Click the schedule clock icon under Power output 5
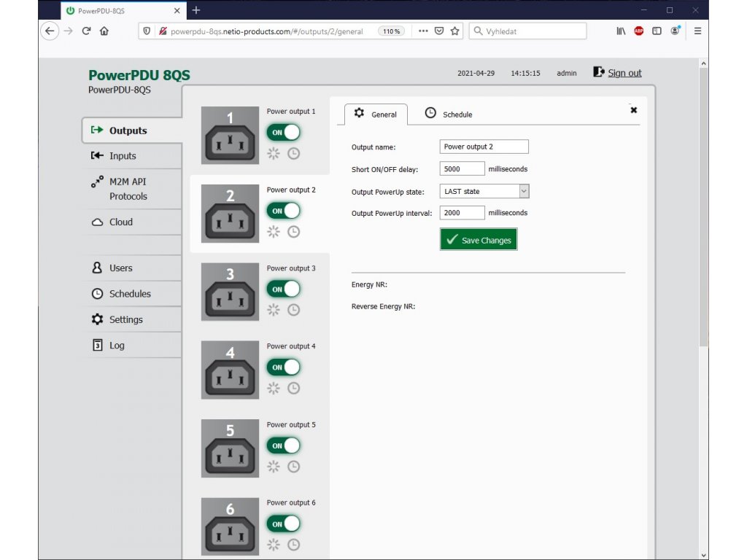The width and height of the screenshot is (747, 560). (x=293, y=467)
